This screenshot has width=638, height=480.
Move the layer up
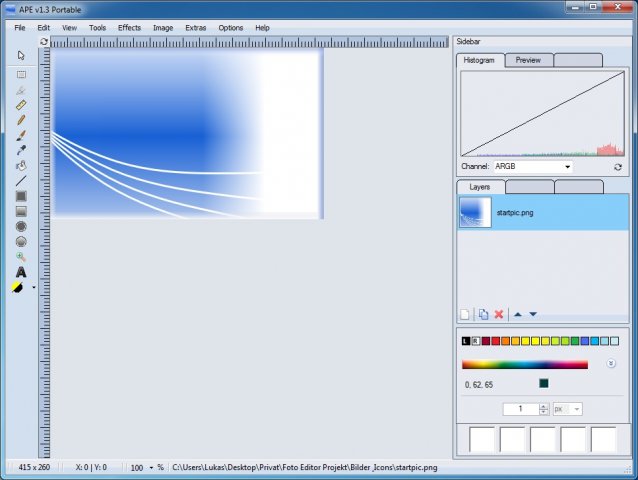[518, 314]
